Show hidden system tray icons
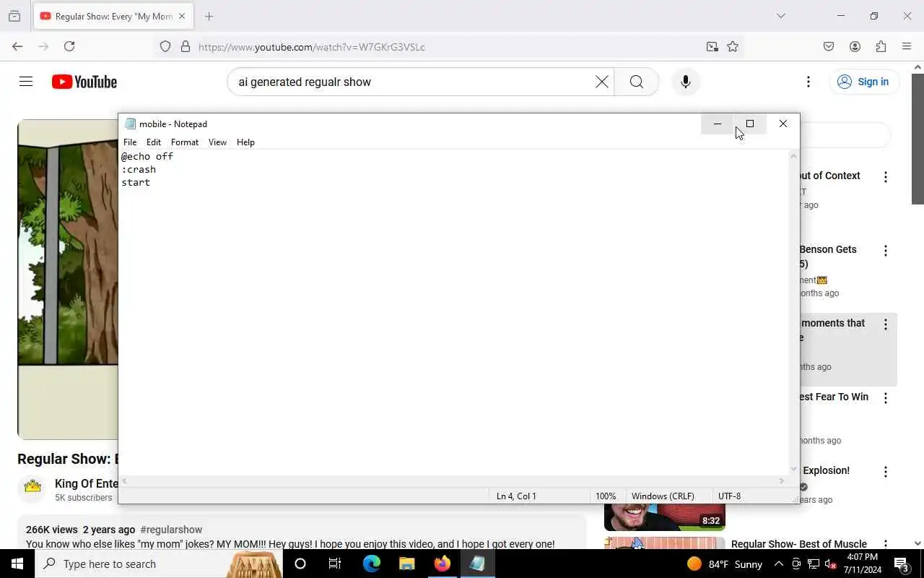The image size is (924, 578). (779, 564)
